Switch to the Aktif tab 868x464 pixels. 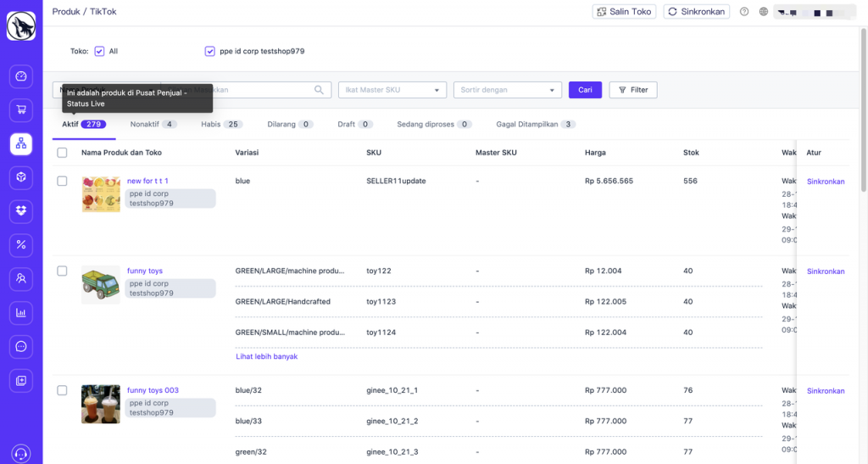click(84, 124)
